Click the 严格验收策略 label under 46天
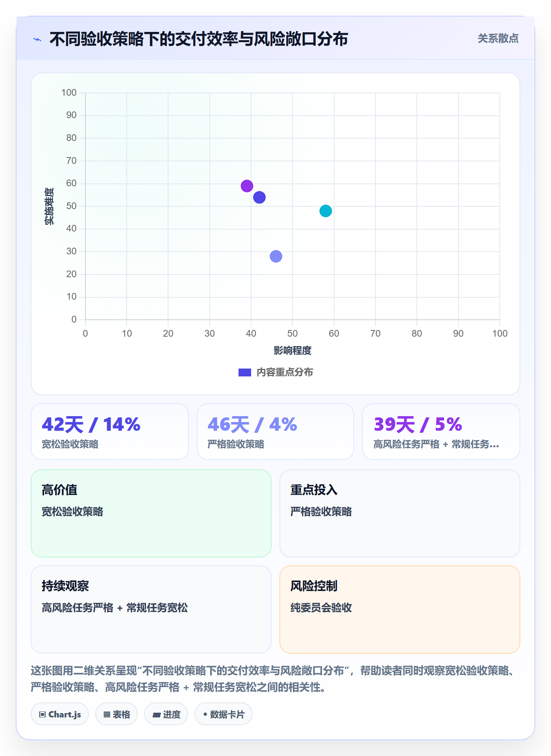The image size is (551, 756). pyautogui.click(x=236, y=444)
